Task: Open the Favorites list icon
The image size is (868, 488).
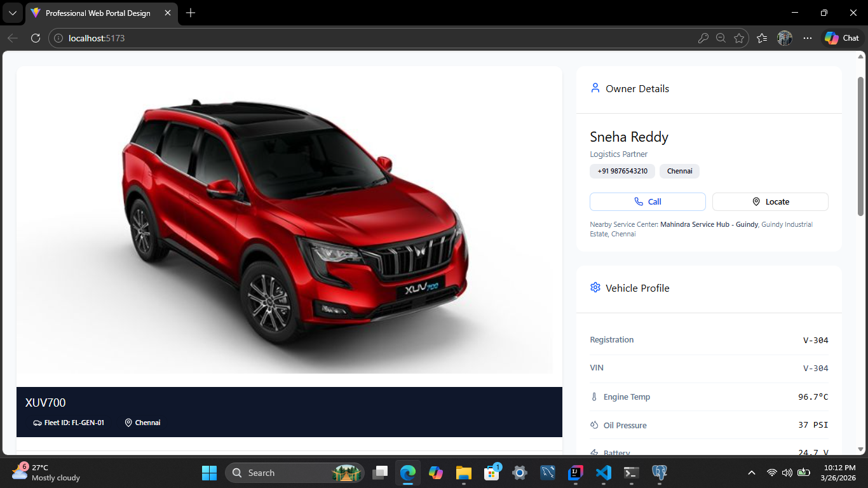Action: [x=763, y=38]
